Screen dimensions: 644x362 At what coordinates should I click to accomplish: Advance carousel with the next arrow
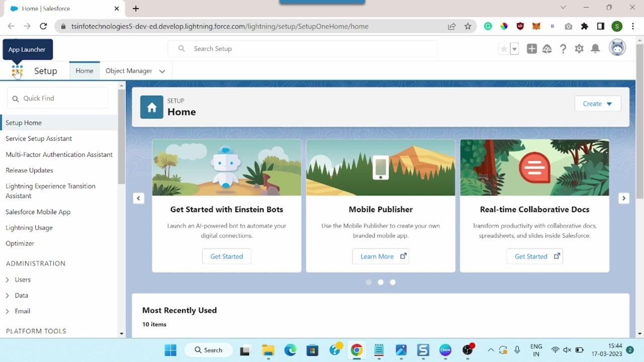click(x=624, y=198)
